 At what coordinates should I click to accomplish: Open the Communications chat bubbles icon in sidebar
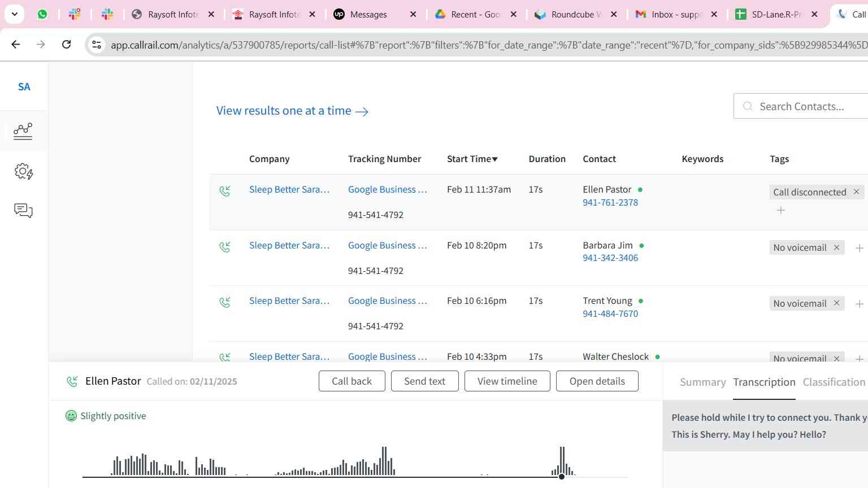23,211
